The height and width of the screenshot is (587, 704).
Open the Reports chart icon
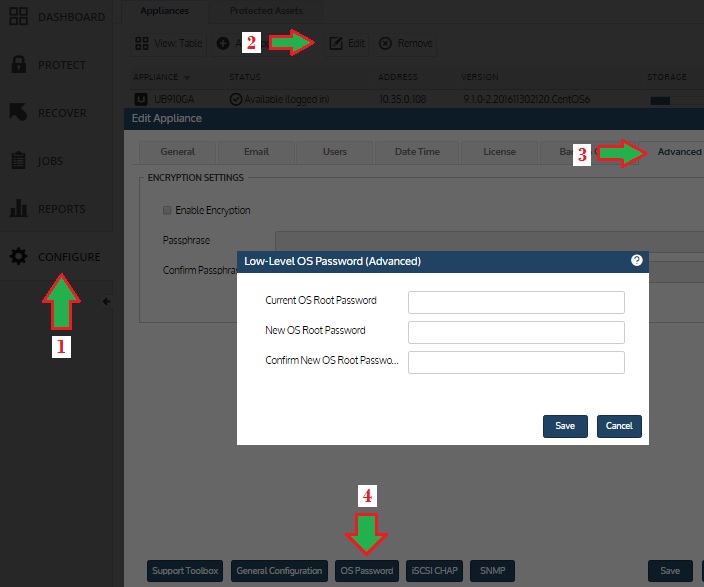(x=18, y=209)
